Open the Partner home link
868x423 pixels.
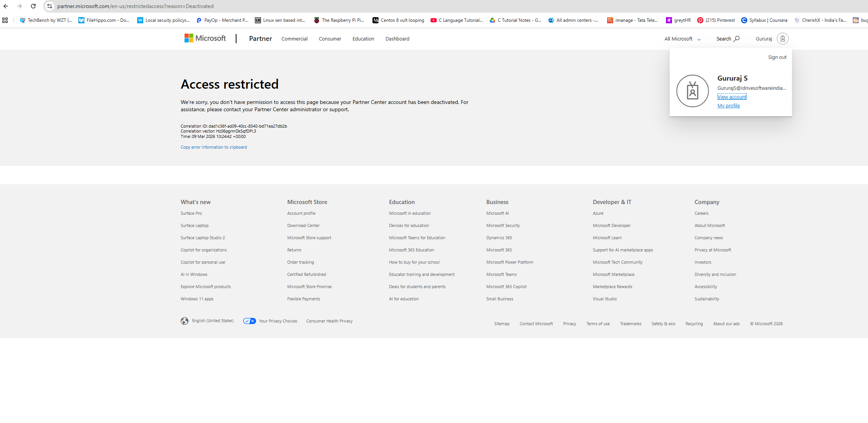point(261,39)
